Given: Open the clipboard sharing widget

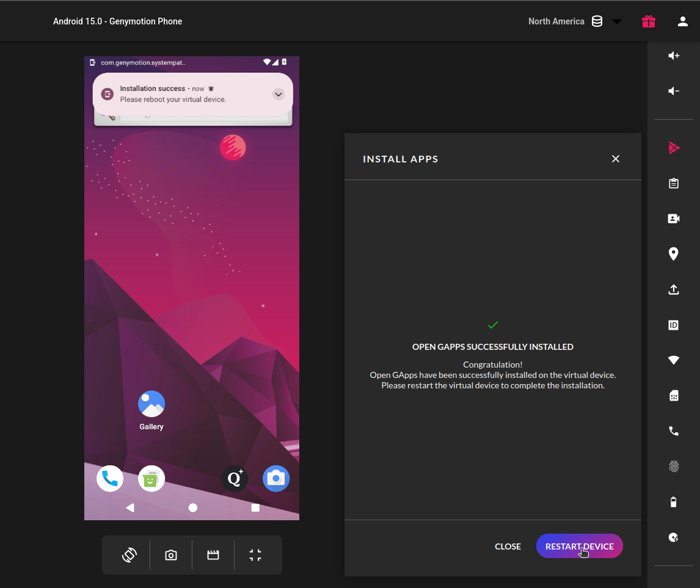Looking at the screenshot, I should coord(673,183).
